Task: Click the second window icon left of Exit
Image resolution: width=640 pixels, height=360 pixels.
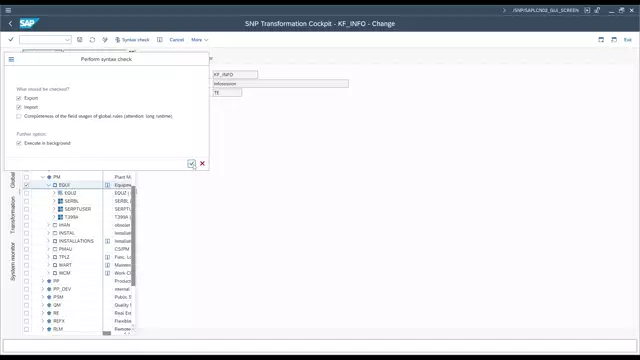Action: 614,40
